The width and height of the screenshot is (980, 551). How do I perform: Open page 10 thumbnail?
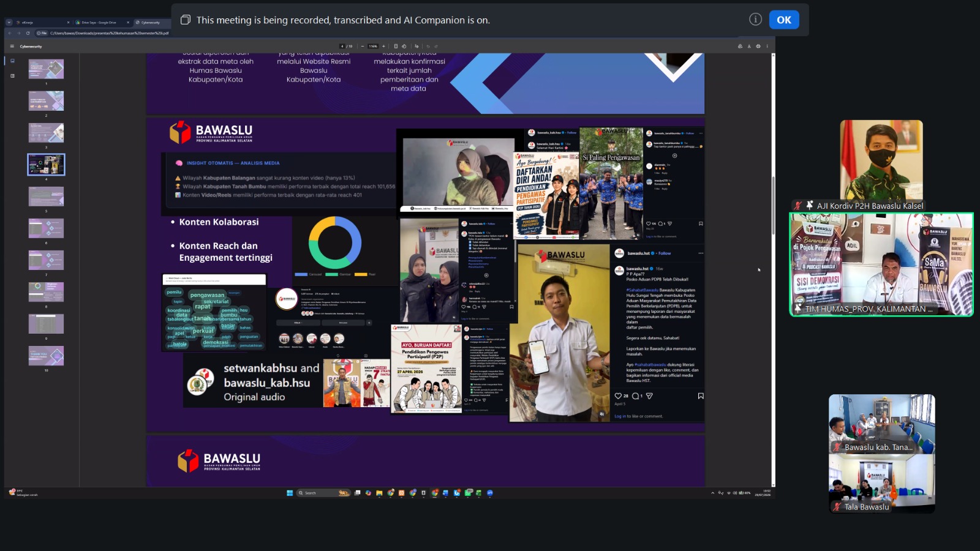pyautogui.click(x=46, y=356)
